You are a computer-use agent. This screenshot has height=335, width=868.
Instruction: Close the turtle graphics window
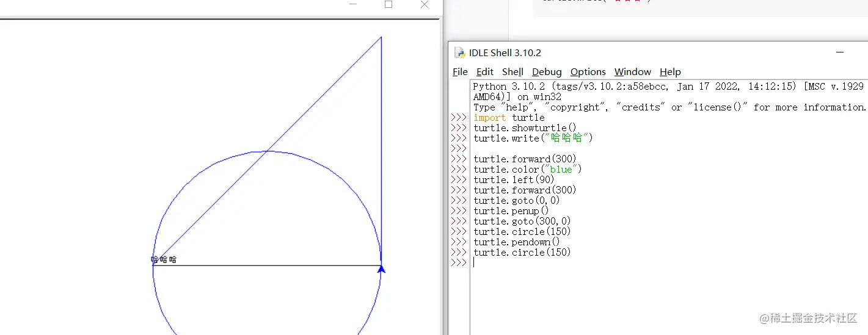pos(425,4)
